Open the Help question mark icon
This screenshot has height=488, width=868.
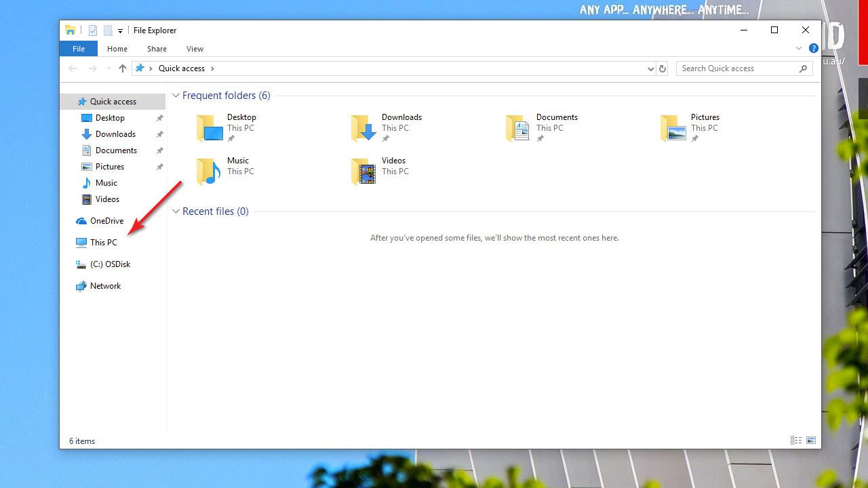coord(813,48)
